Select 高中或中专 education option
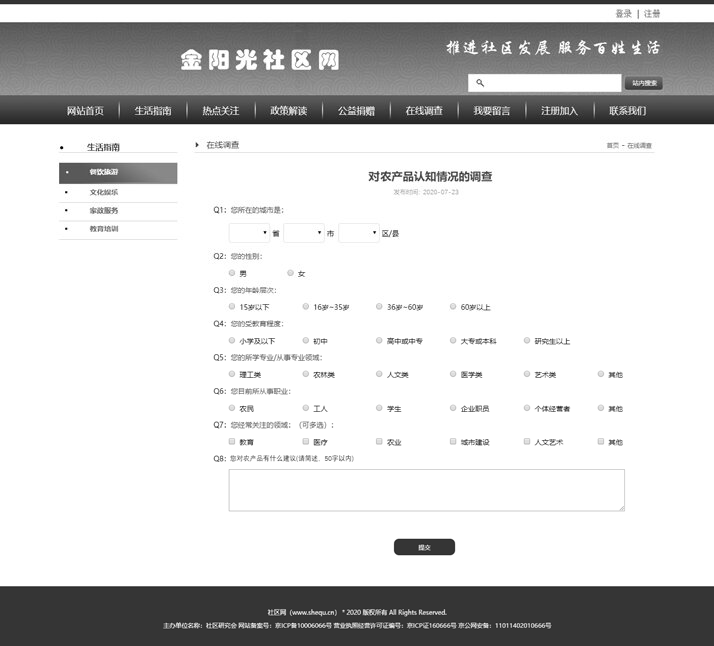The width and height of the screenshot is (714, 646). coord(379,340)
